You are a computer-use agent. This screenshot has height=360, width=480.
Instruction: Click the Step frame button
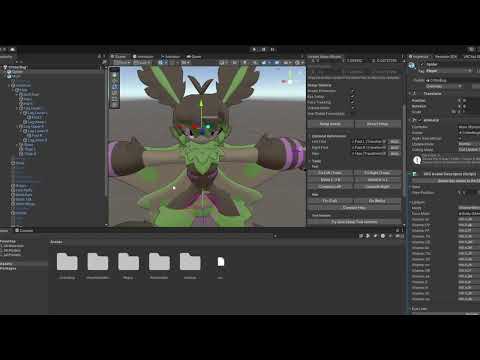click(x=273, y=50)
